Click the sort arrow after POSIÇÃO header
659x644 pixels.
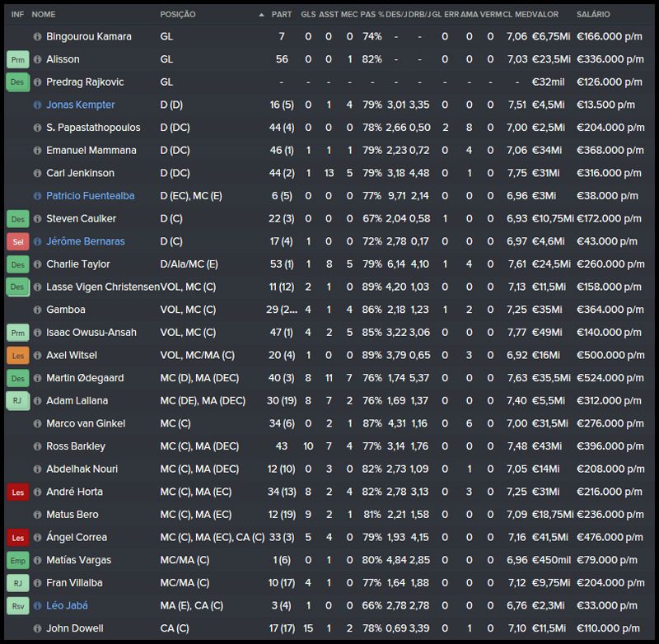[262, 15]
